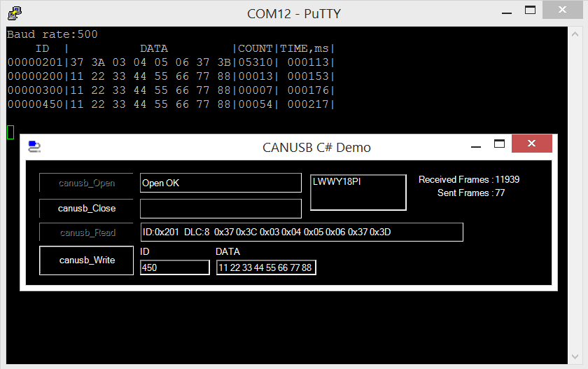Click the Baud rate:500 terminal line

[x=52, y=34]
